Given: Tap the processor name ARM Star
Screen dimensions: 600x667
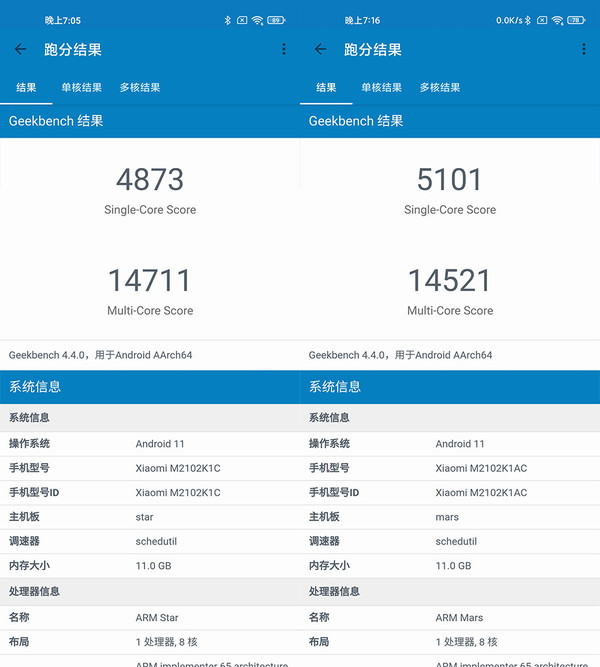Looking at the screenshot, I should [157, 618].
